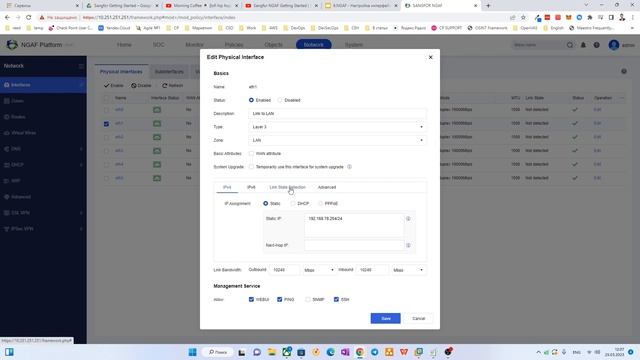
Task: Open the System menu in top navigation
Action: pos(354,44)
